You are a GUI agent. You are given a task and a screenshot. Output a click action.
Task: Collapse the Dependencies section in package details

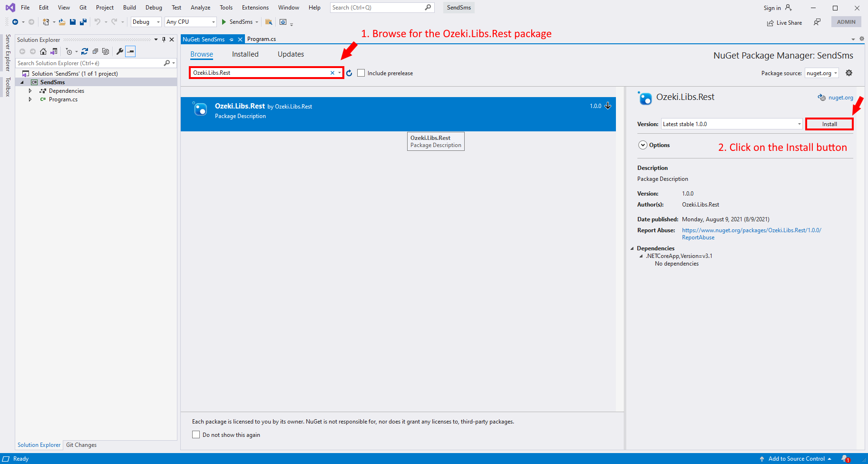click(632, 248)
